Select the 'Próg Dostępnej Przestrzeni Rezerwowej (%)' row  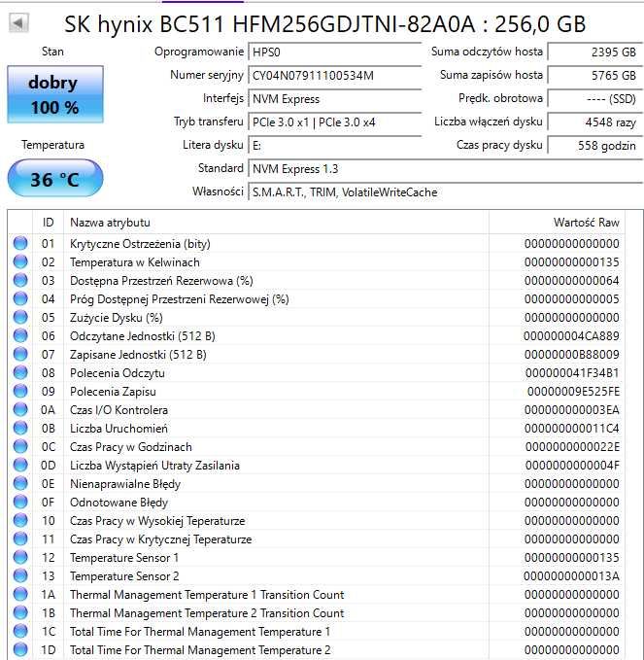tap(317, 298)
